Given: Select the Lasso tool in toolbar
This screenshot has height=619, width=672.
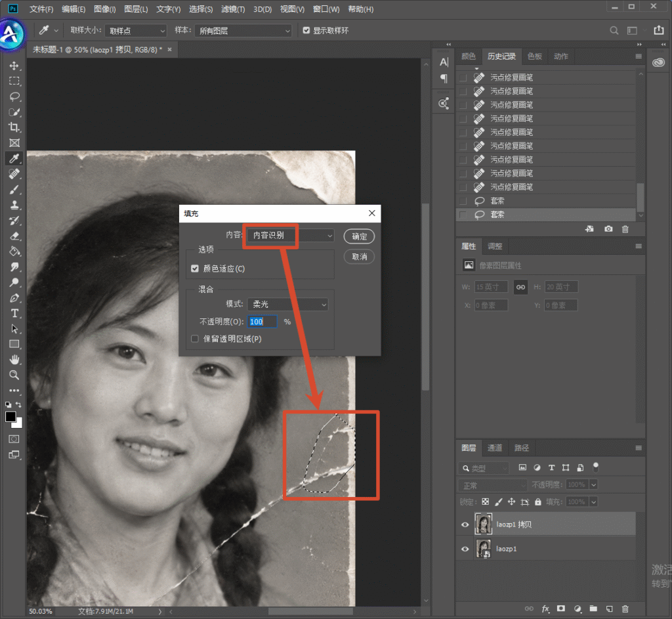Looking at the screenshot, I should (14, 96).
